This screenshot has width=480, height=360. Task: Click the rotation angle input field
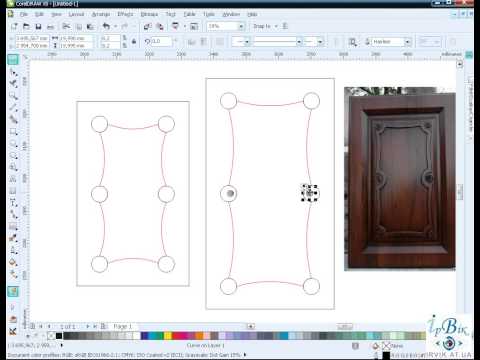coord(161,41)
